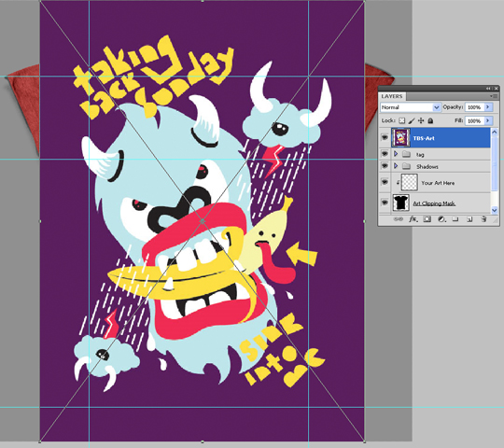Open the Normal blend mode dropdown

tap(411, 107)
